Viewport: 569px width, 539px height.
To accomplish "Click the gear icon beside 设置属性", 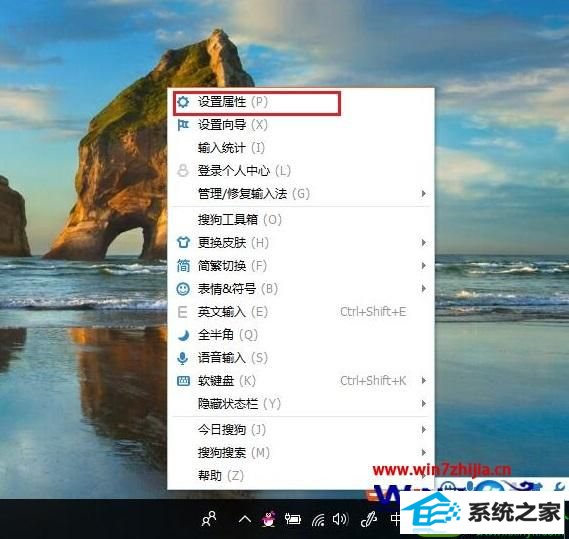I will pyautogui.click(x=183, y=102).
